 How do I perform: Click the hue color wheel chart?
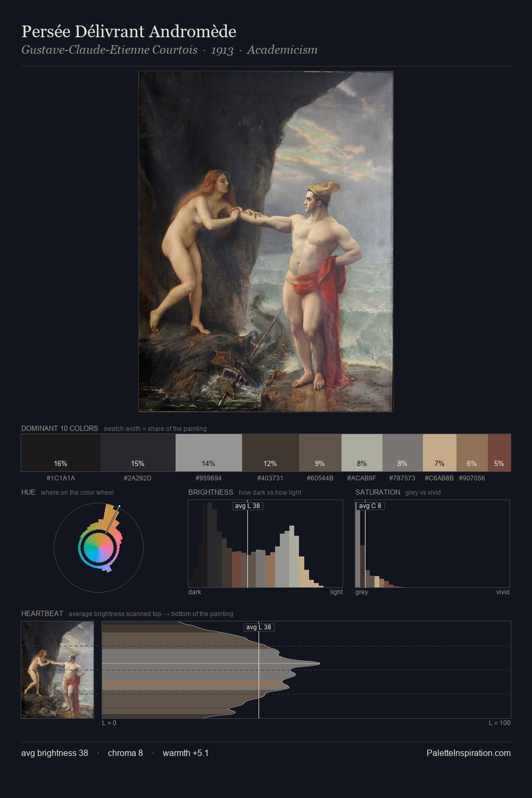(x=98, y=547)
